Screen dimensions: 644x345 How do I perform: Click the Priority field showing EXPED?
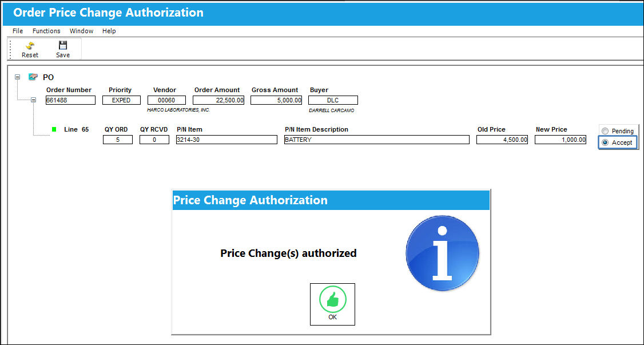pyautogui.click(x=121, y=100)
